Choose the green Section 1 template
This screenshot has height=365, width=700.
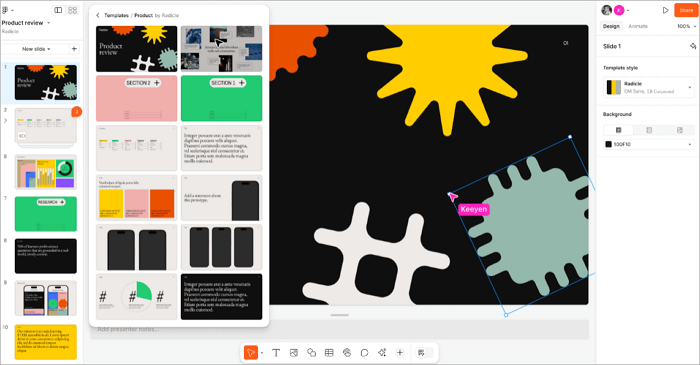click(x=221, y=98)
